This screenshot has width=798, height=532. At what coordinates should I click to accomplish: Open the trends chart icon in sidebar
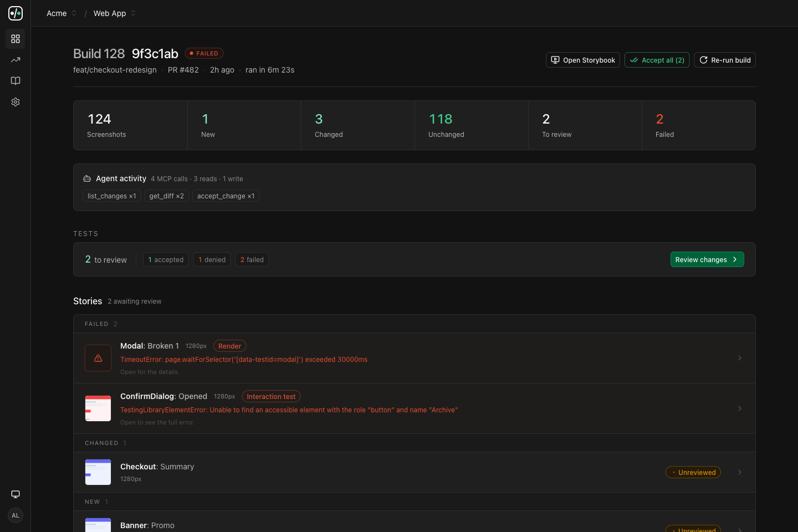click(x=16, y=60)
